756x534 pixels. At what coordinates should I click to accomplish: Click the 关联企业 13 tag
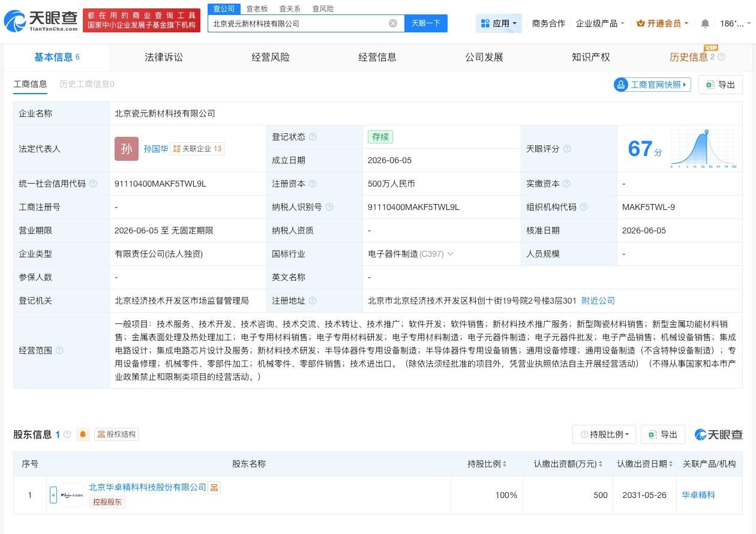pos(197,149)
